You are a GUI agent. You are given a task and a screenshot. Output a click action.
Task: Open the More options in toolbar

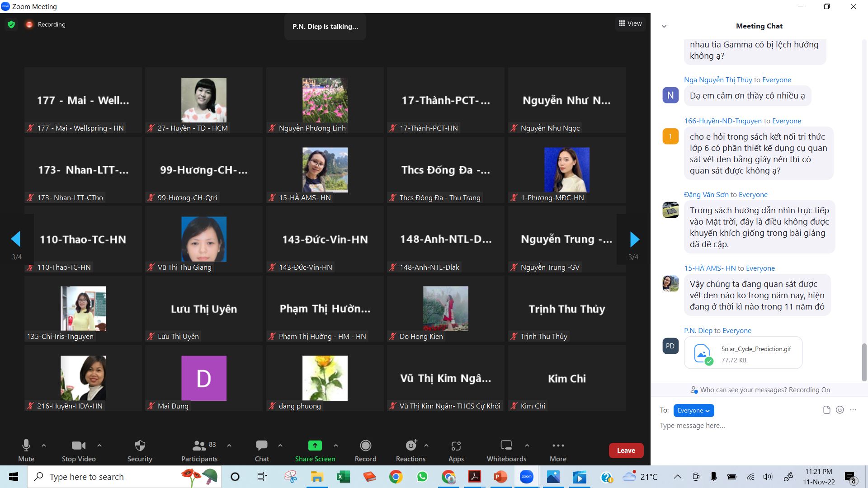pyautogui.click(x=558, y=450)
